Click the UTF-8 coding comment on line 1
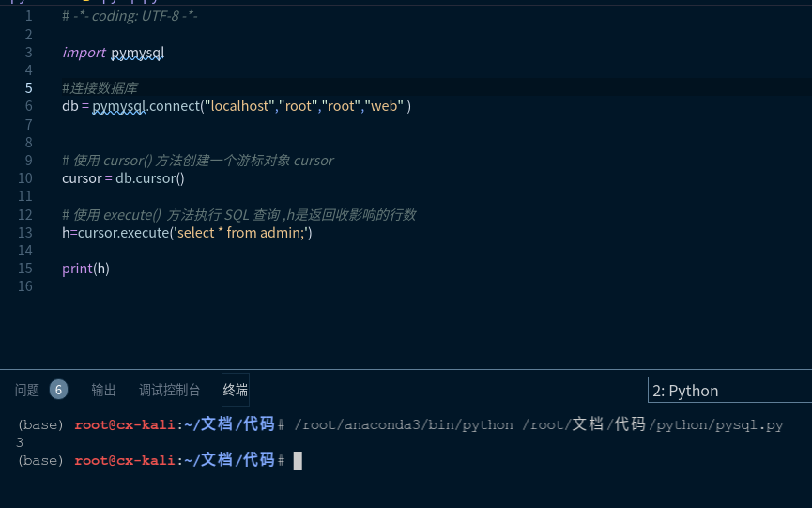The image size is (812, 508). [x=130, y=16]
